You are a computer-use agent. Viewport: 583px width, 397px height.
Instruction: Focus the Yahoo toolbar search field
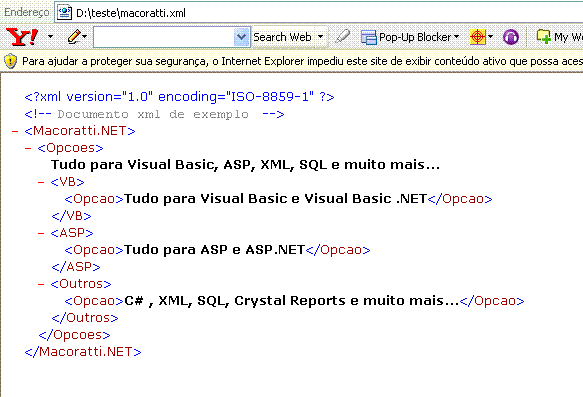coord(164,37)
